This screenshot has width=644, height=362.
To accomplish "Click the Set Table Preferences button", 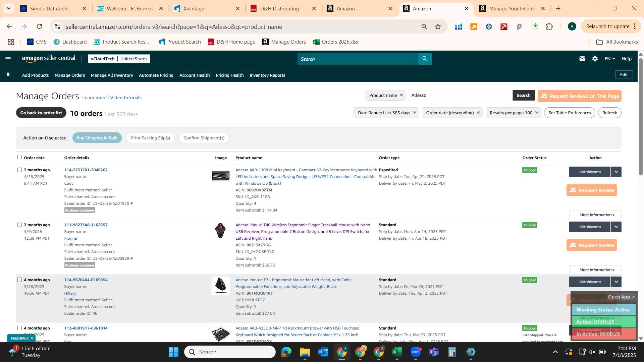I will 570,113.
